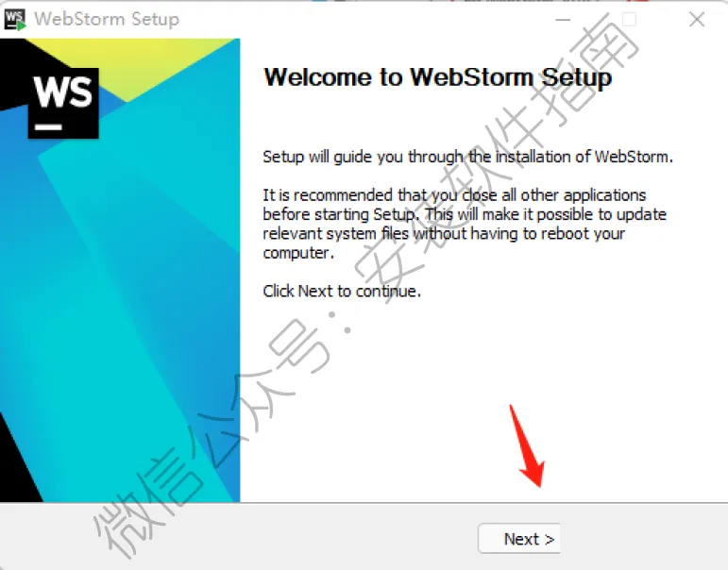Click the white underscore bar in WS logo
Image resolution: width=728 pixels, height=570 pixels.
48,126
